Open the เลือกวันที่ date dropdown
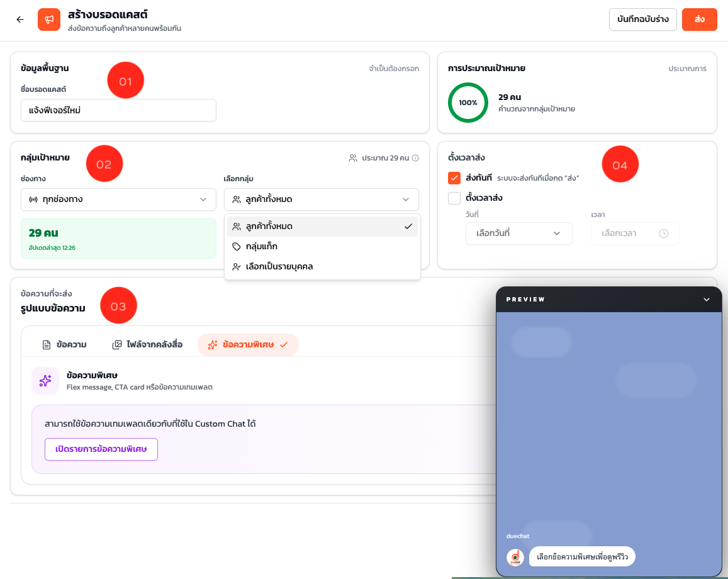This screenshot has height=579, width=728. tap(518, 233)
